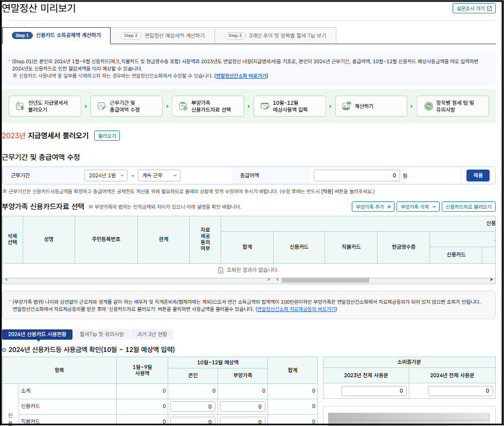Click the 총급여액 input field
Viewport: 504px width, 426px height.
click(356, 175)
